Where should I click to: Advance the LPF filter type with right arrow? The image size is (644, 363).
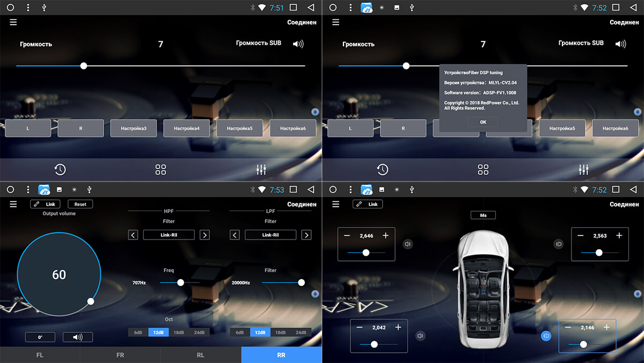306,235
